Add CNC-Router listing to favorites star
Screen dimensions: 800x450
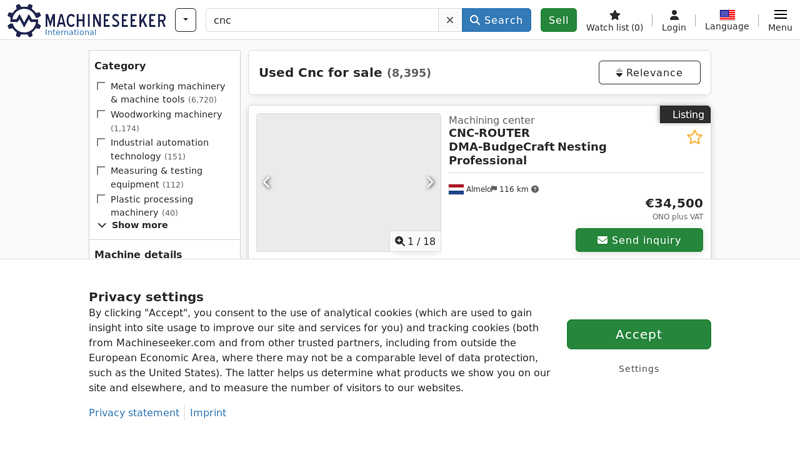694,137
